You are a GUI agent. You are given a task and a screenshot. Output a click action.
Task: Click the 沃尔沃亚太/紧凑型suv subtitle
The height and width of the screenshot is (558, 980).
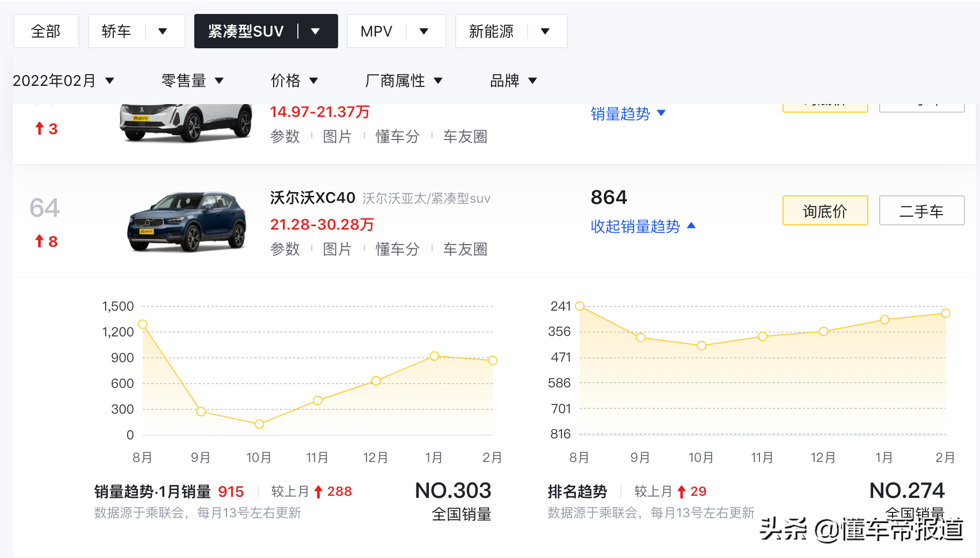point(426,199)
